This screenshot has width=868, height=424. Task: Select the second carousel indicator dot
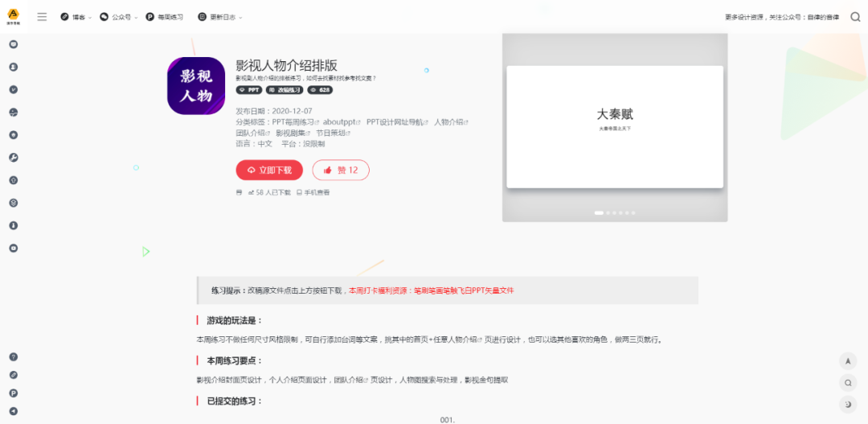click(608, 213)
